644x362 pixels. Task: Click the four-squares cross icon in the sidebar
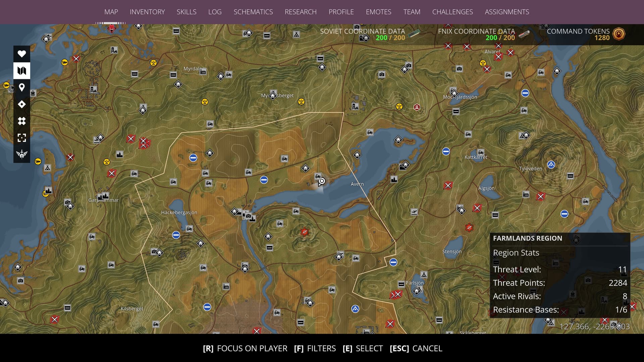pos(22,121)
